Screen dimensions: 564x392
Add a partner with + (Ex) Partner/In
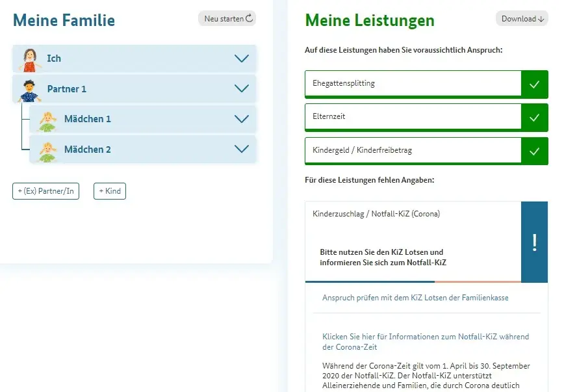pyautogui.click(x=45, y=191)
